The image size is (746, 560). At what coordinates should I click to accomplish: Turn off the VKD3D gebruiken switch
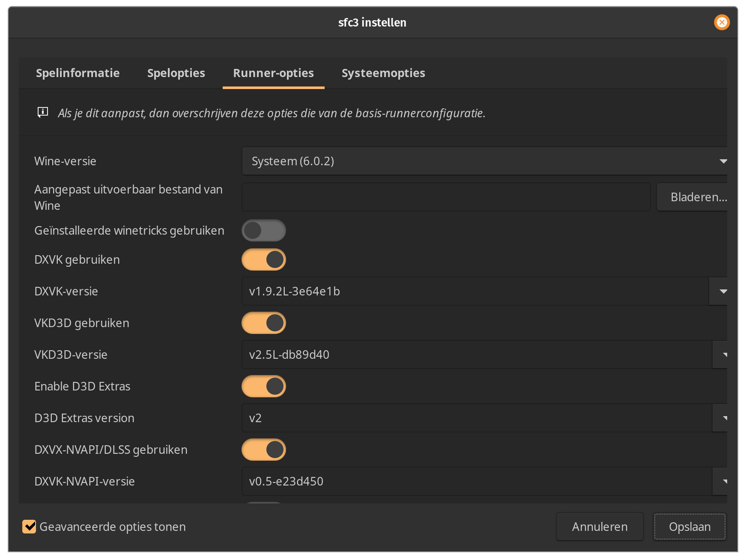point(264,323)
